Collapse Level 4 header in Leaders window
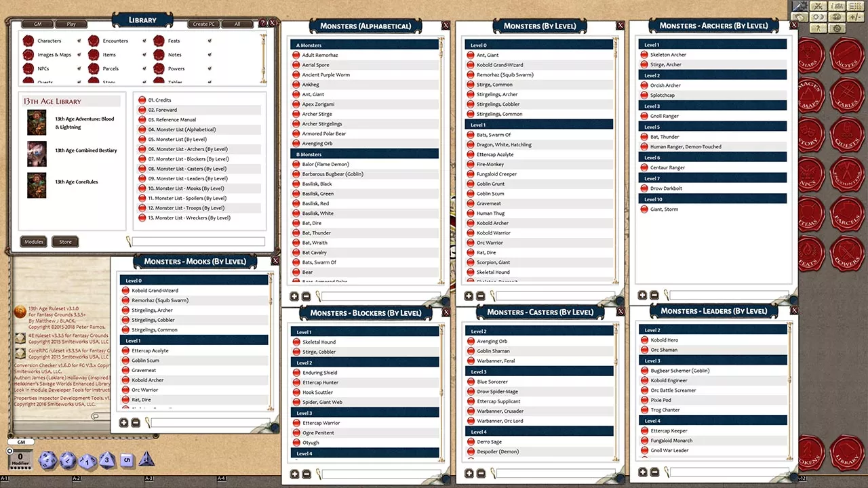Screen dimensions: 868x488 (x=713, y=421)
